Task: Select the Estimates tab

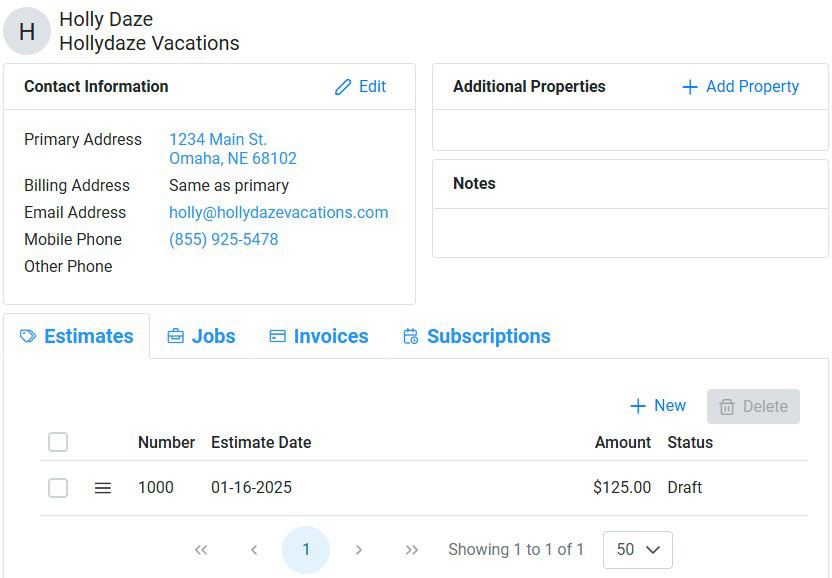Action: [77, 337]
